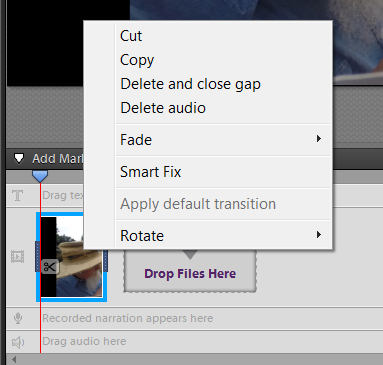Click the text track T icon
The image size is (383, 365).
tap(18, 196)
